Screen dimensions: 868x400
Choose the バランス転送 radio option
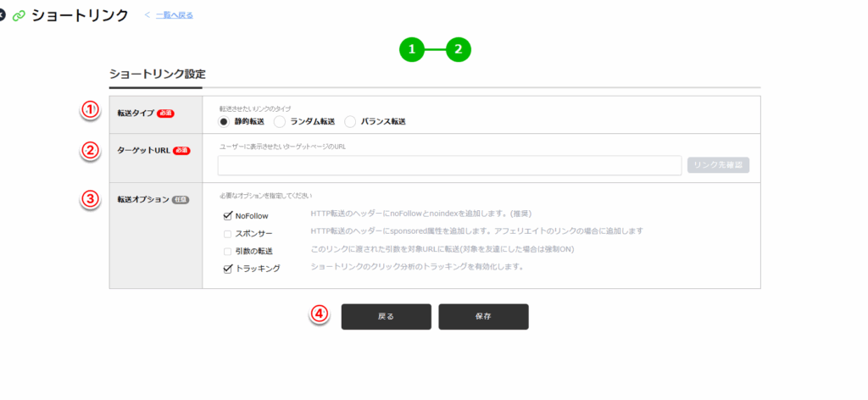click(x=350, y=122)
